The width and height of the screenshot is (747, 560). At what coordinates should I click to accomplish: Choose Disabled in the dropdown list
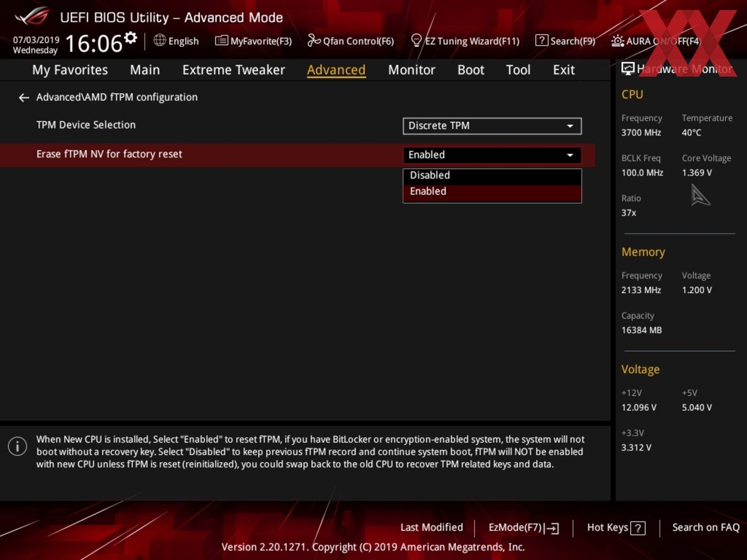pos(492,175)
